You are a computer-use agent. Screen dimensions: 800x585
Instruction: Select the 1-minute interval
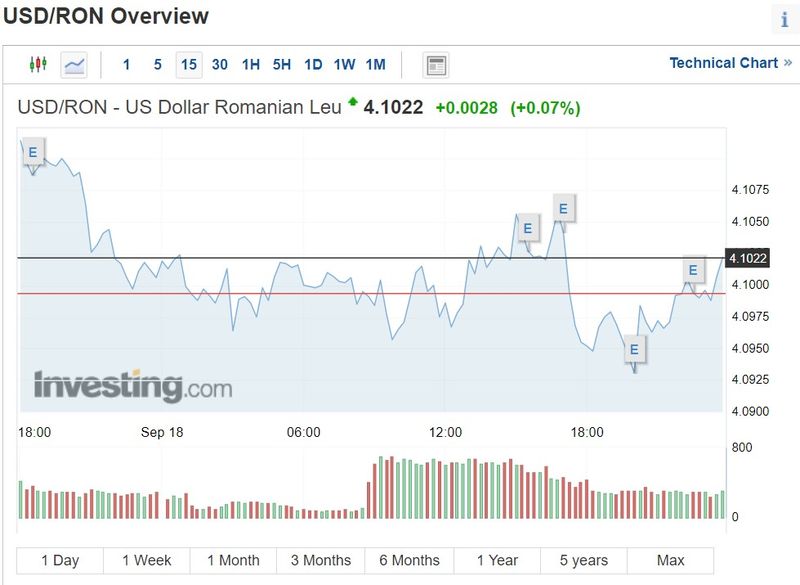[126, 65]
